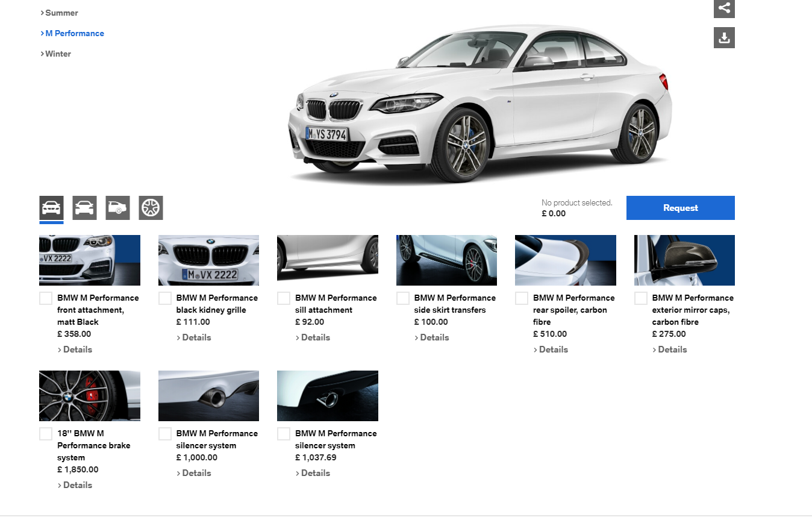The image size is (812, 520).
Task: Click the 'BMW M Performance sill attachment' title
Action: pos(335,304)
